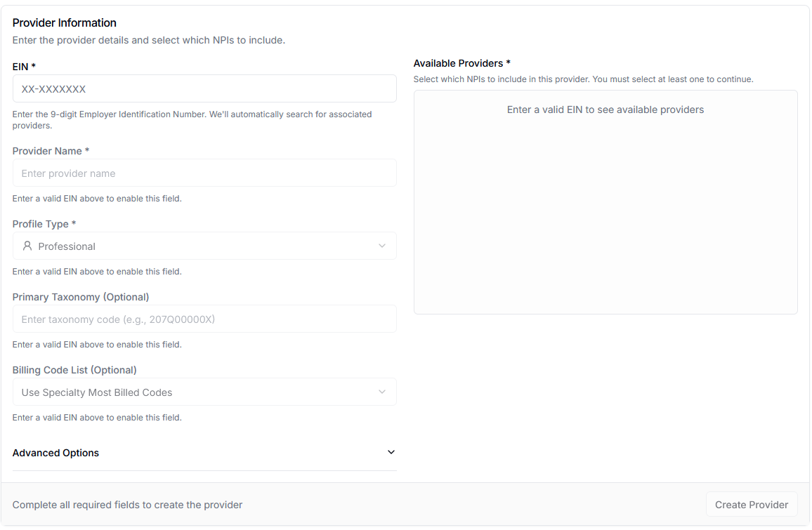
Task: Click the EIN input showing XX-XXXXXXX
Action: (204, 88)
